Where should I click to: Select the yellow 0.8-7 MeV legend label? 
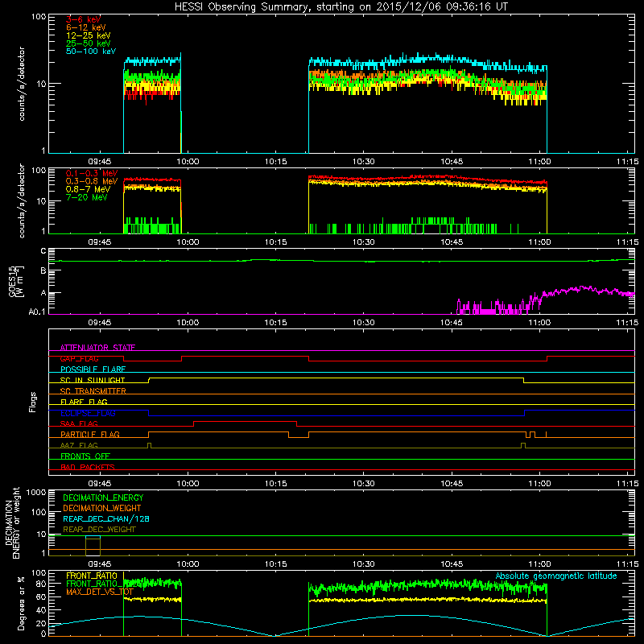click(89, 189)
